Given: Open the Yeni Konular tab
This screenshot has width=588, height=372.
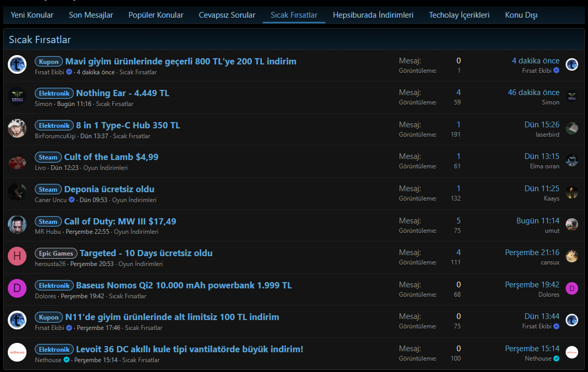Looking at the screenshot, I should pyautogui.click(x=32, y=15).
